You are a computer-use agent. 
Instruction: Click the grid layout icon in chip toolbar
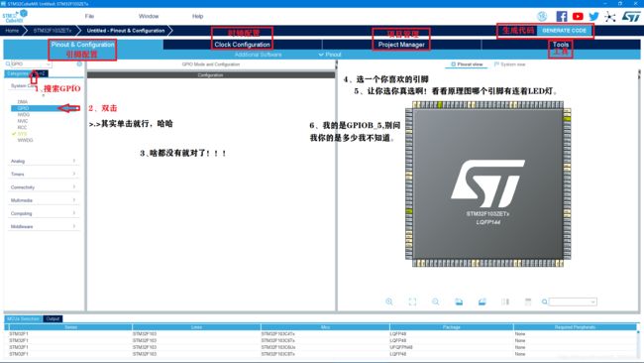[528, 302]
